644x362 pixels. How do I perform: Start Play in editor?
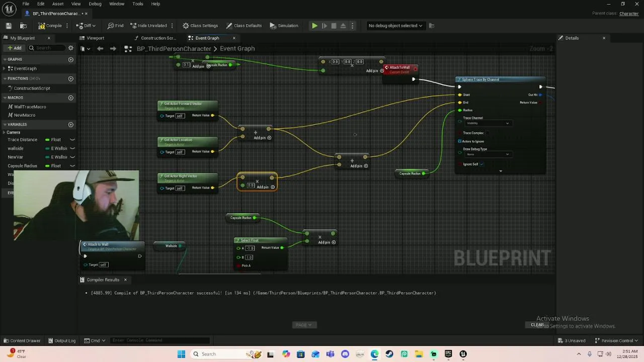[x=314, y=26]
